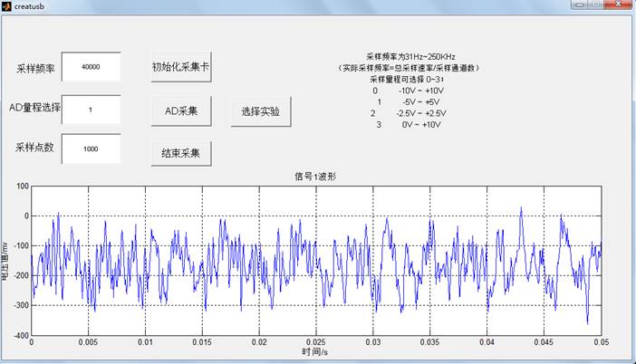Start acquisition with AD采集 button
The width and height of the screenshot is (636, 364).
181,110
